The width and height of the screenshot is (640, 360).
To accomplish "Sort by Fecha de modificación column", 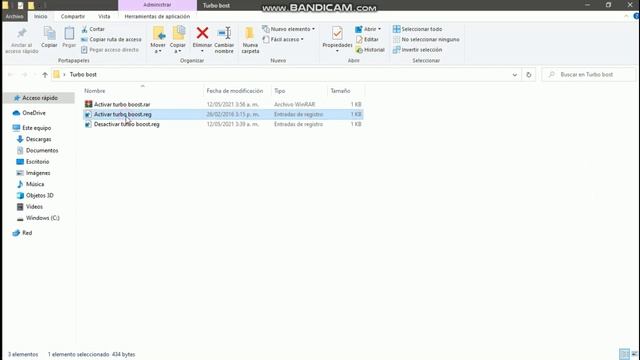I will point(235,91).
